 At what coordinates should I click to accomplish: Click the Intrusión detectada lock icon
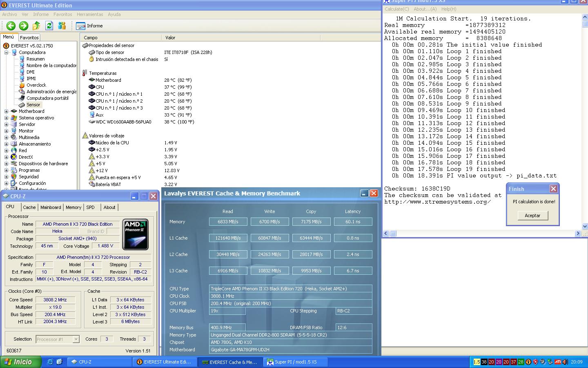pos(91,59)
